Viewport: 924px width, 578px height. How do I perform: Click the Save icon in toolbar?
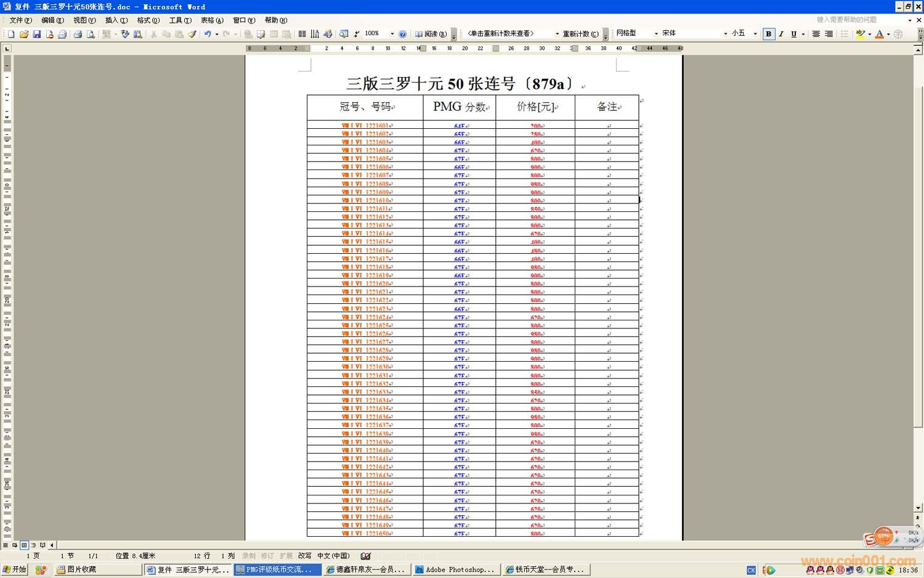point(37,34)
